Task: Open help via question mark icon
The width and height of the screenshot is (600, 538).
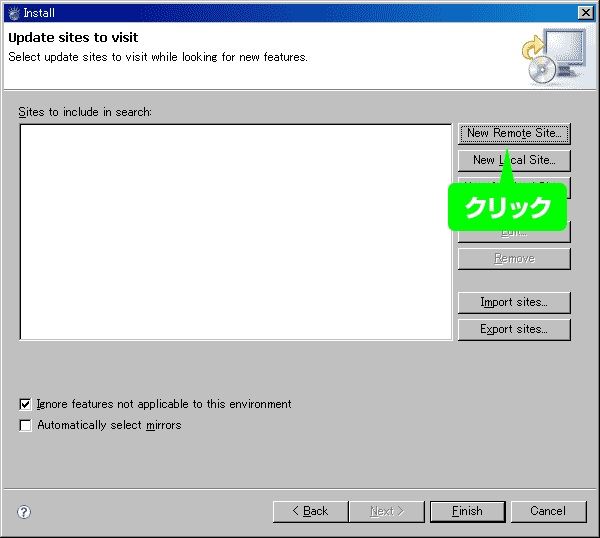Action: (x=24, y=512)
